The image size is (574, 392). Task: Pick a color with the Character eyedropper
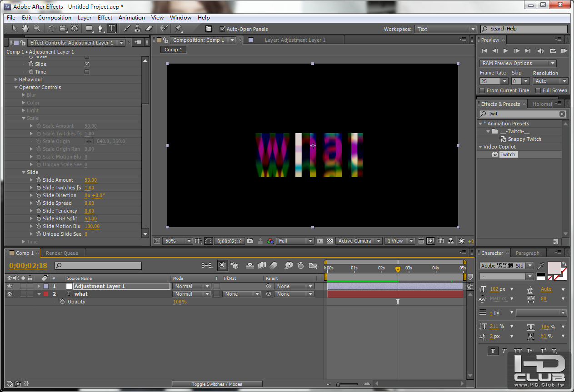point(541,265)
